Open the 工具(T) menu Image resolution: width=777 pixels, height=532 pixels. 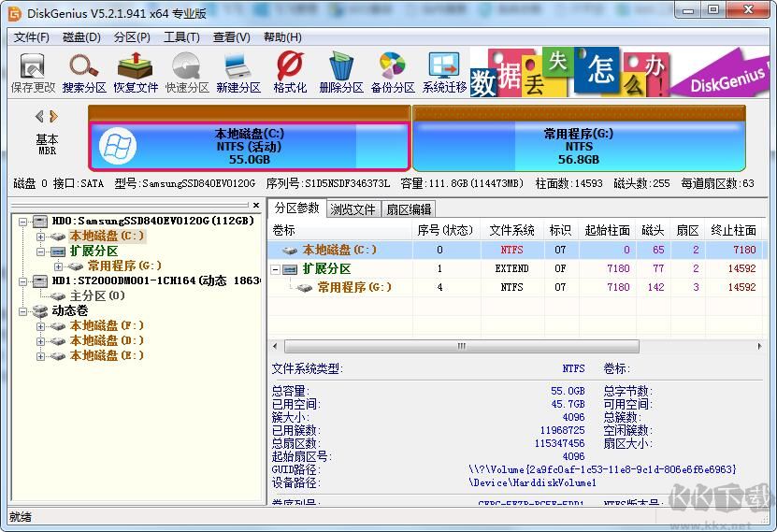182,37
